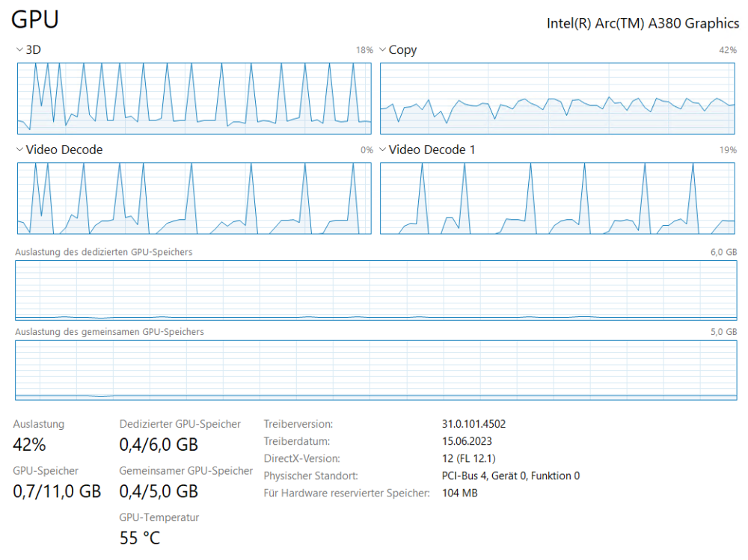Click the Auslastung label above 42%
Image resolution: width=748 pixels, height=560 pixels.
(x=39, y=424)
